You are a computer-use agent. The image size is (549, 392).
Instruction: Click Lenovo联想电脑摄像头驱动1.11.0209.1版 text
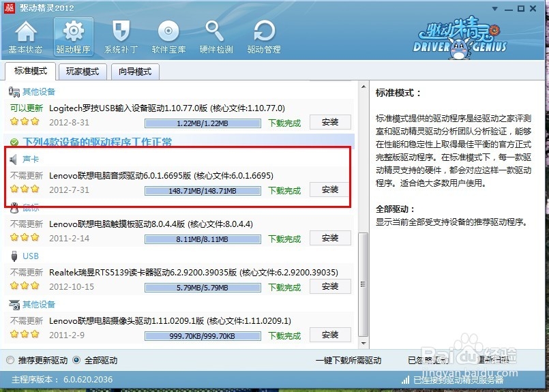pos(126,320)
